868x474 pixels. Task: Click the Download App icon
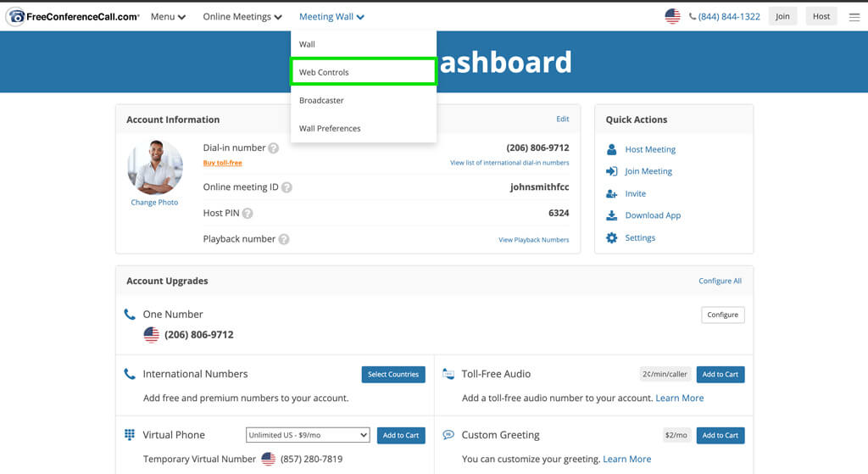coord(611,215)
